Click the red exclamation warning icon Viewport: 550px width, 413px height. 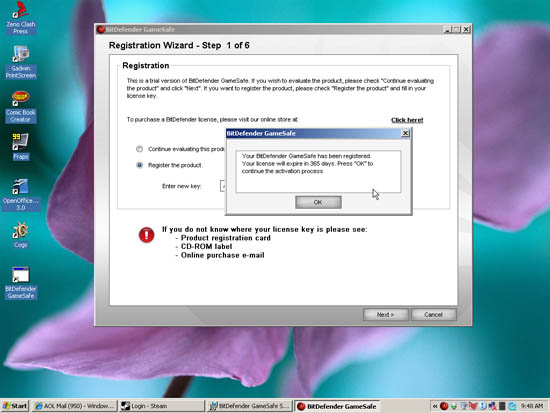point(146,235)
